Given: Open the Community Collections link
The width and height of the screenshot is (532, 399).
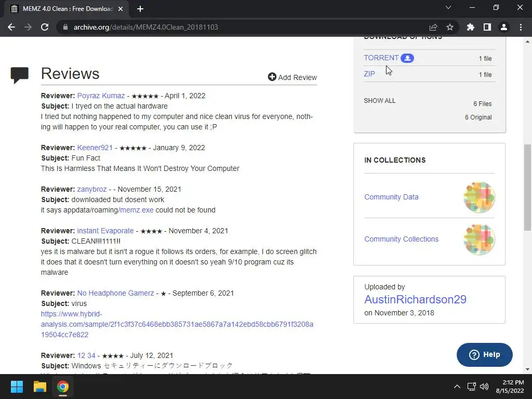Looking at the screenshot, I should (402, 239).
